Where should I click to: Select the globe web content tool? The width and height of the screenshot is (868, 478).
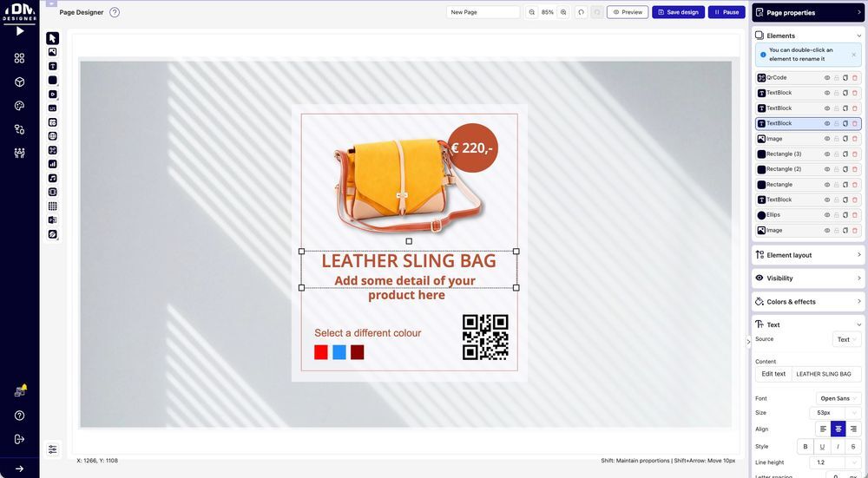[x=53, y=136]
